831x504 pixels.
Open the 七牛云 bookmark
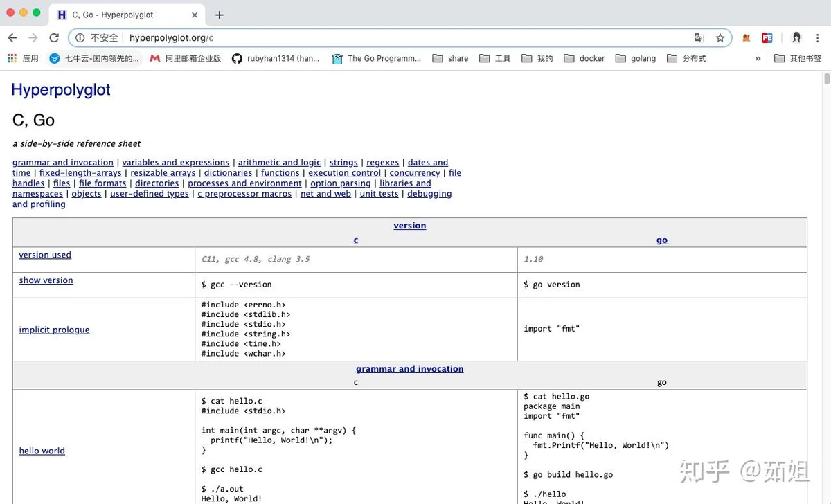[93, 59]
